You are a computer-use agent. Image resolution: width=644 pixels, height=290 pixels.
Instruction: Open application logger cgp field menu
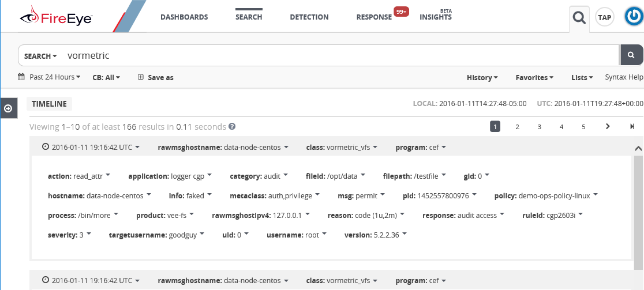click(x=170, y=176)
